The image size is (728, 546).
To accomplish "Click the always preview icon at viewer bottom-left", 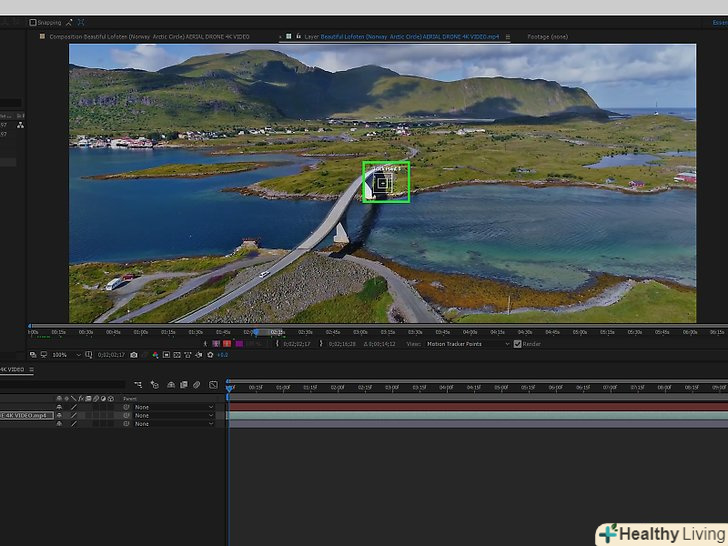I will pyautogui.click(x=33, y=355).
